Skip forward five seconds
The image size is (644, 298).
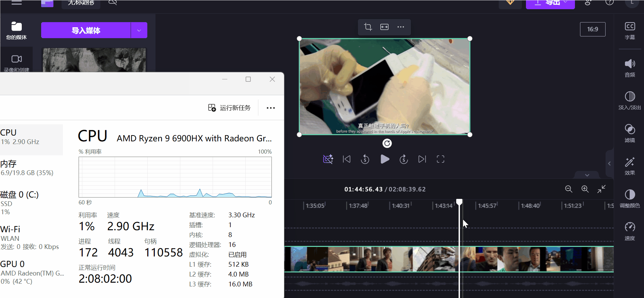[404, 159]
